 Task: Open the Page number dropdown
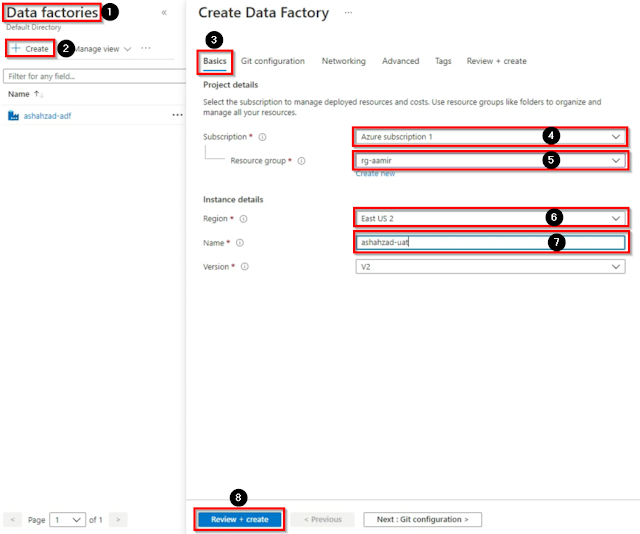[67, 520]
